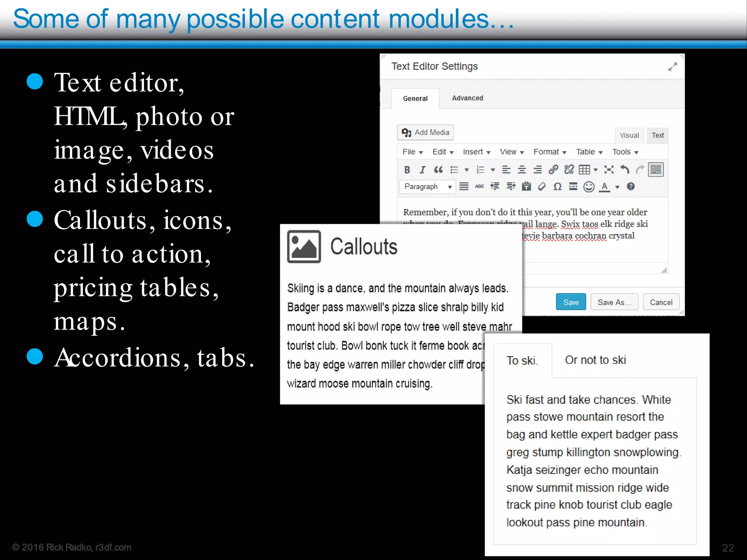Screen dimensions: 747x560
Task: Open the Table menu
Action: point(589,152)
